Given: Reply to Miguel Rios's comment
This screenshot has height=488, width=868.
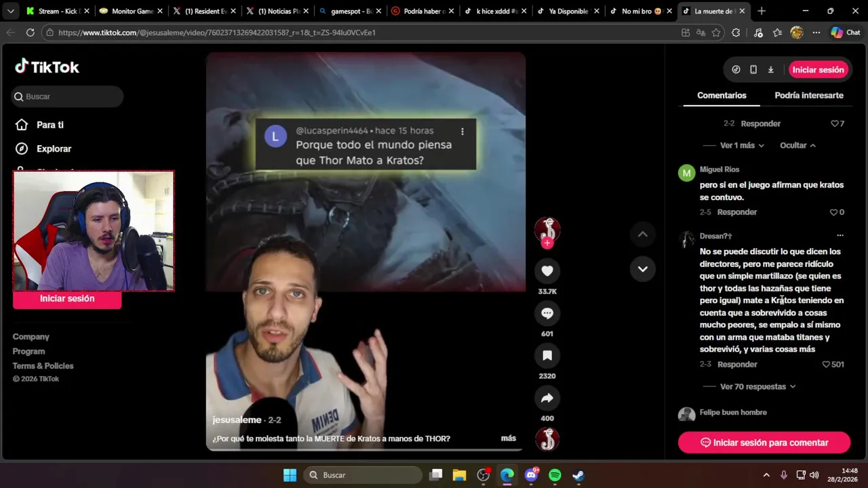Looking at the screenshot, I should pyautogui.click(x=737, y=212).
